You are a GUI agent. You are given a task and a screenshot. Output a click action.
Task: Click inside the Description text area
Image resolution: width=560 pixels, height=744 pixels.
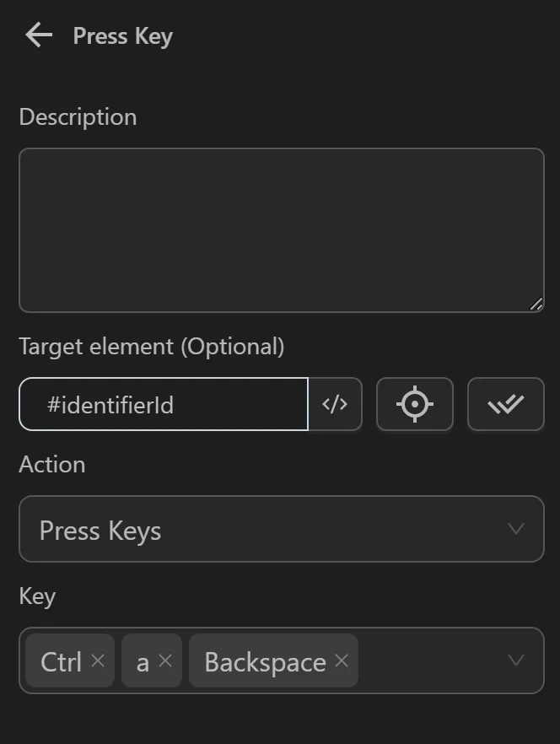click(x=282, y=229)
